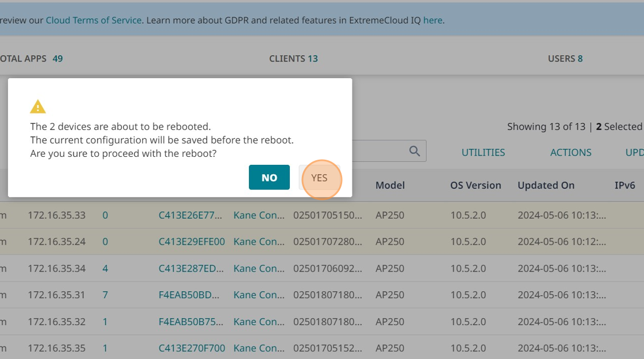Image resolution: width=644 pixels, height=359 pixels.
Task: Open client count 0 for 172.16.35.33
Action: [x=105, y=215]
